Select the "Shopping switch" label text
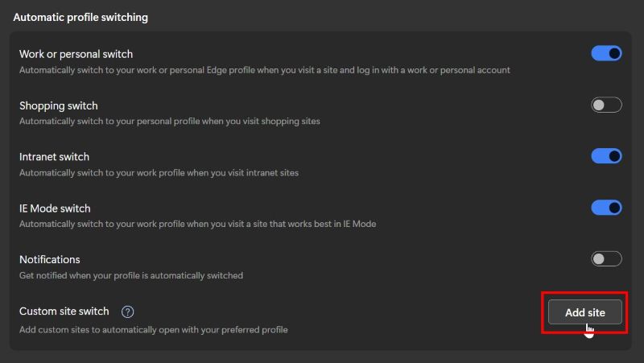Screen dimensions: 644x363 pyautogui.click(x=58, y=105)
